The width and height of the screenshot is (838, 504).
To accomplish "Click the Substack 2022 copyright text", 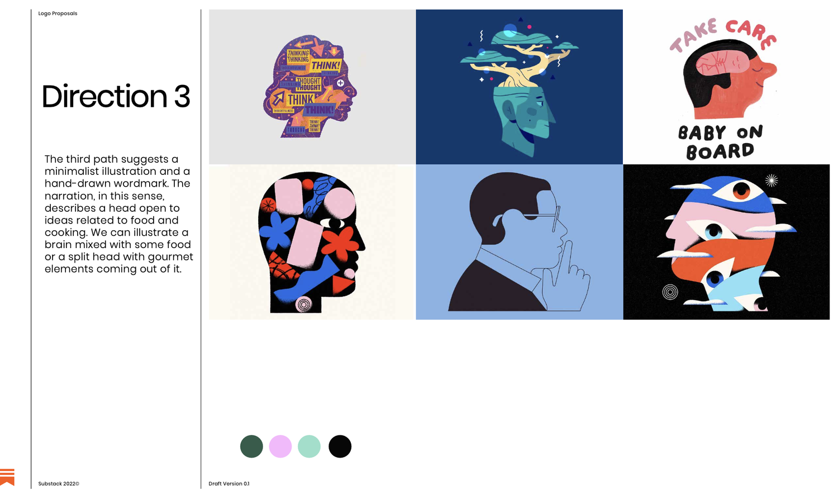I will coord(59,484).
